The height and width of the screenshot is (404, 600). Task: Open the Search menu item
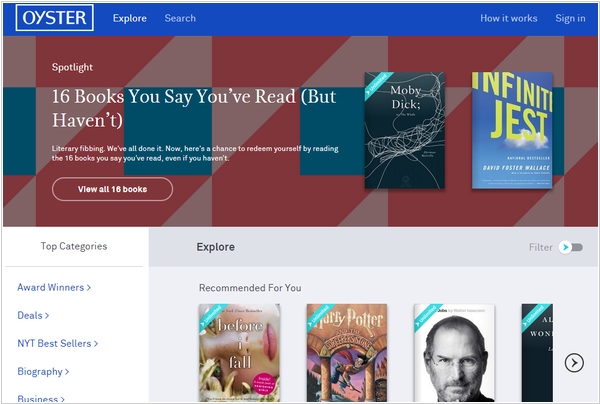click(180, 18)
